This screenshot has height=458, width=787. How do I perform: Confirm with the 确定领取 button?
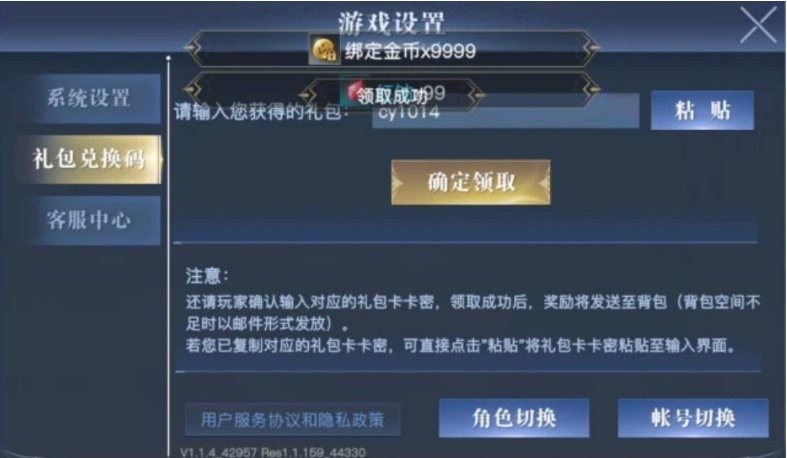[471, 182]
